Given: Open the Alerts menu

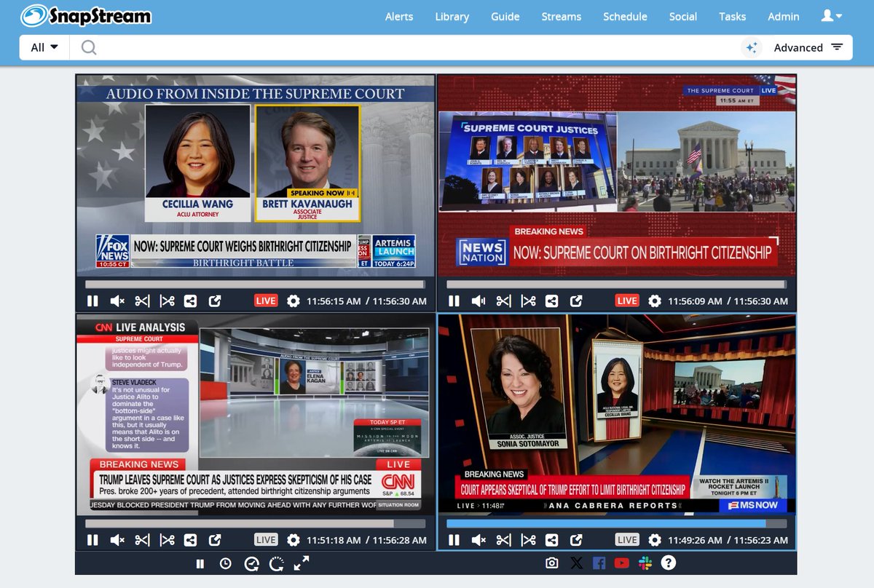Looking at the screenshot, I should (399, 16).
